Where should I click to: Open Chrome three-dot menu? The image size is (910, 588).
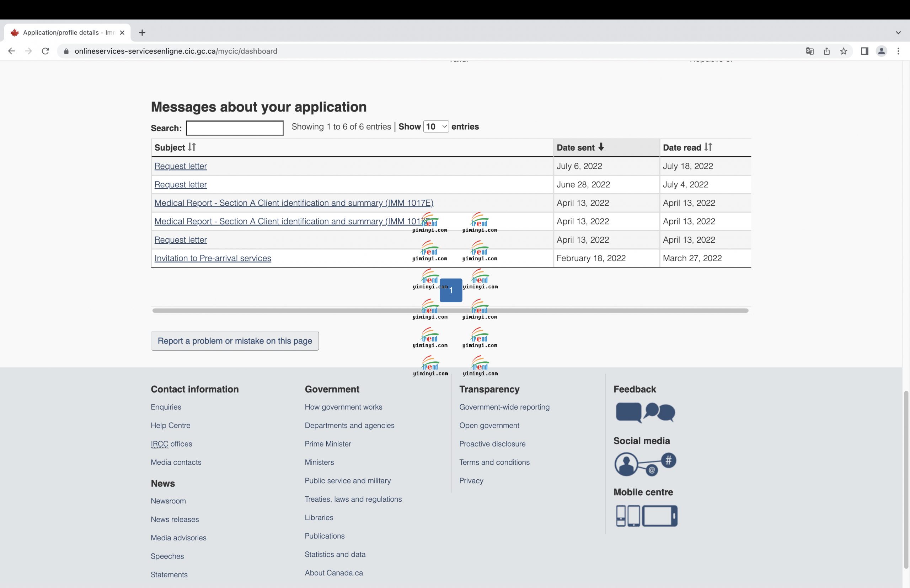(x=898, y=51)
